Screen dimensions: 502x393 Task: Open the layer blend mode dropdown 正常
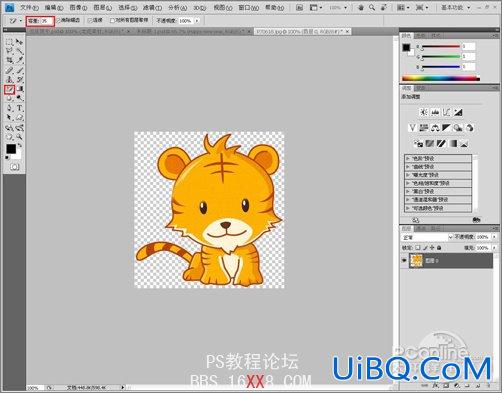point(427,237)
